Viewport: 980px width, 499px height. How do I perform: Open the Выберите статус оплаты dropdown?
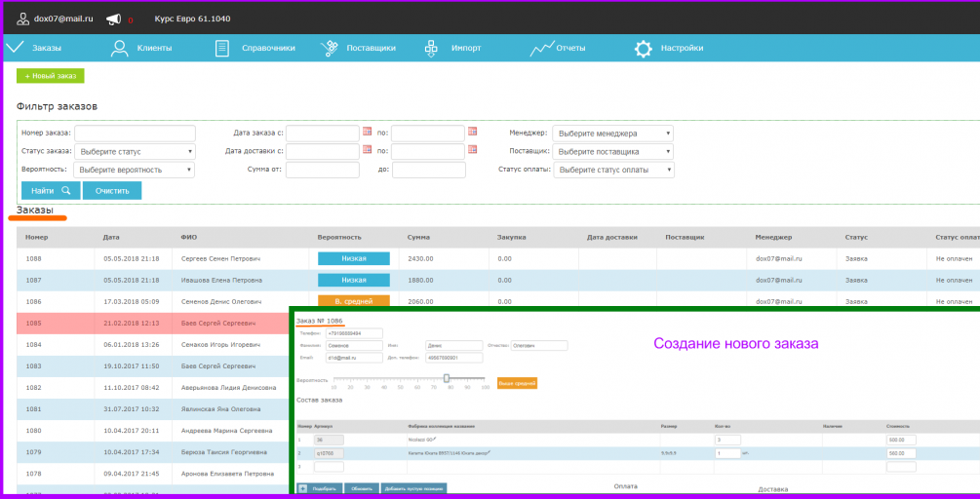tap(613, 170)
